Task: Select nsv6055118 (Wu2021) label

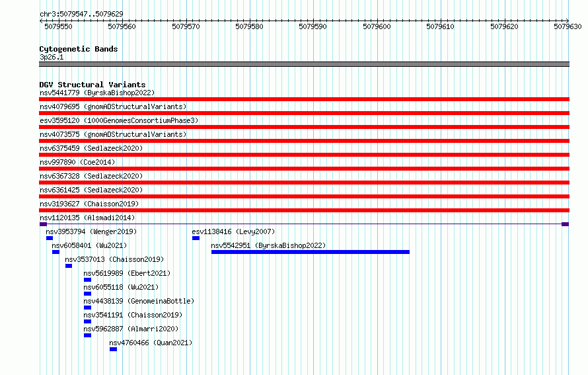Action: pyautogui.click(x=121, y=287)
